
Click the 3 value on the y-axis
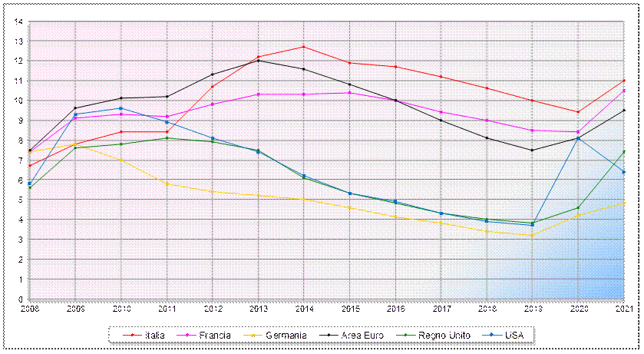21,240
